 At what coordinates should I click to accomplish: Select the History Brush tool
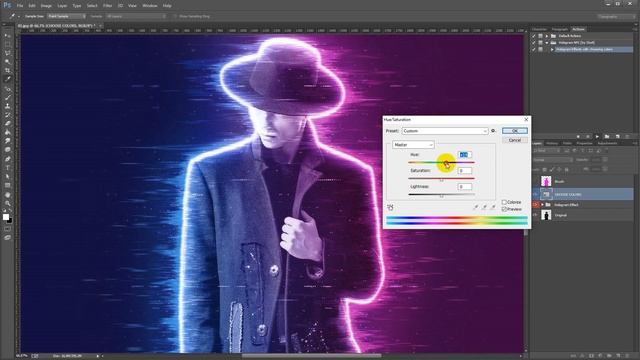click(7, 115)
